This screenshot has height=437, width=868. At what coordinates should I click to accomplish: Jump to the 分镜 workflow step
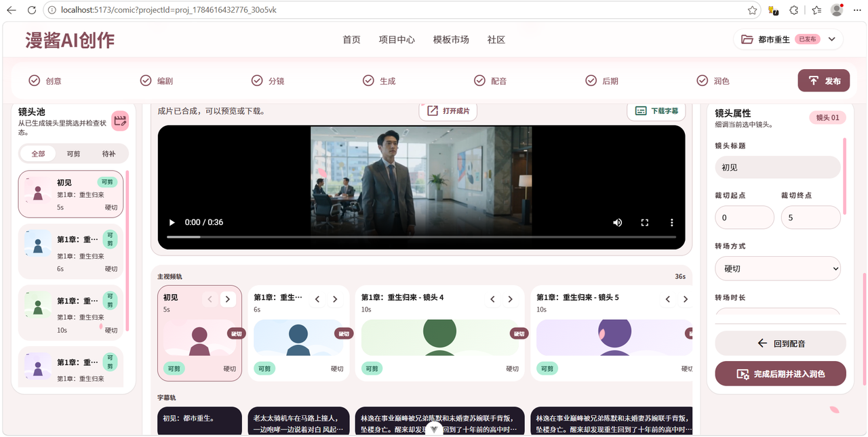[268, 81]
